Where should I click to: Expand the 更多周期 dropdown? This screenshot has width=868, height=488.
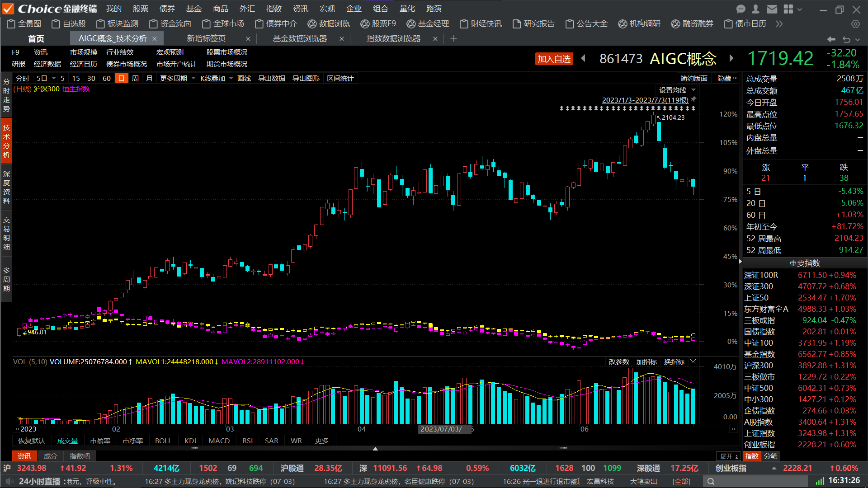point(178,78)
